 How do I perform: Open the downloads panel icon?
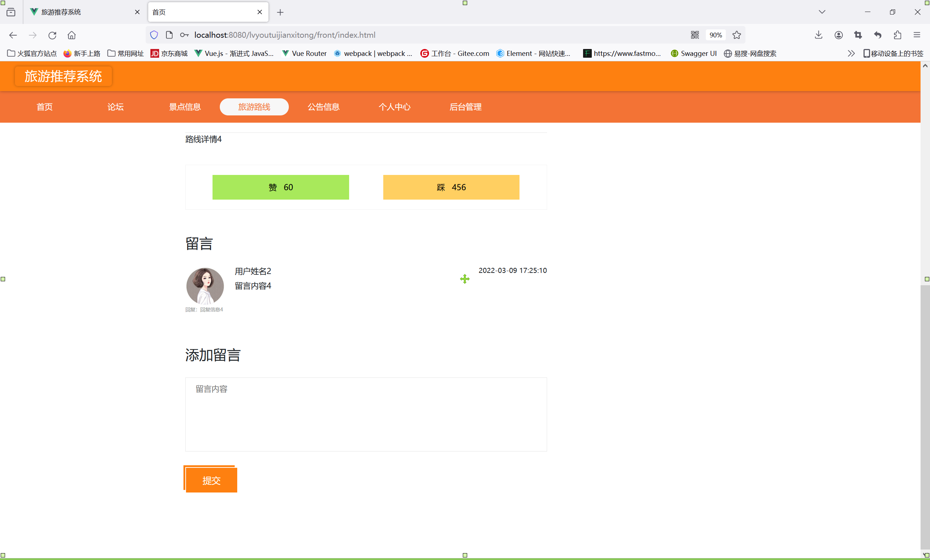click(x=818, y=35)
